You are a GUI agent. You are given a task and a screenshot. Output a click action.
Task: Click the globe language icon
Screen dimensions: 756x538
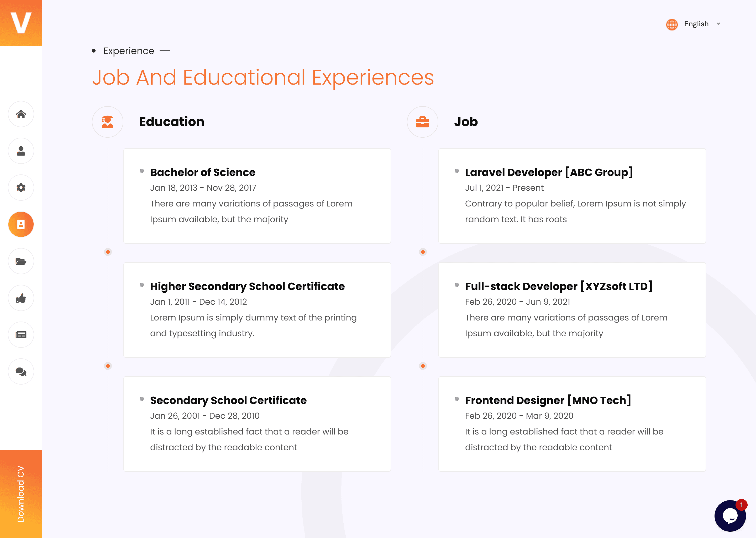pos(671,24)
